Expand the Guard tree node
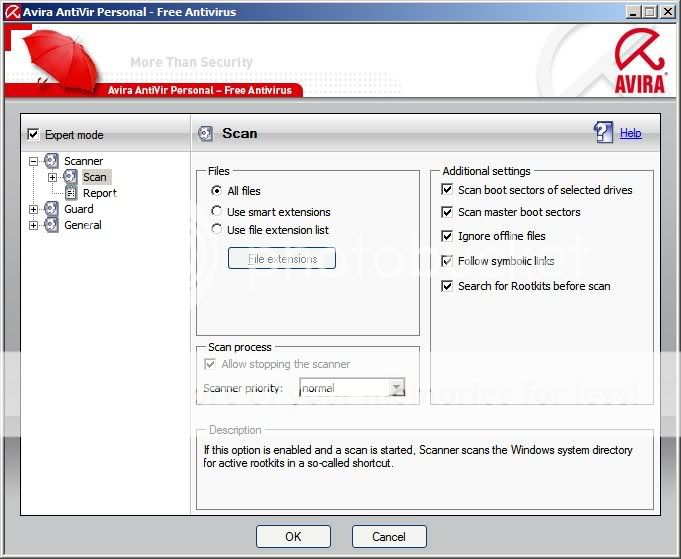The width and height of the screenshot is (681, 559). click(33, 209)
